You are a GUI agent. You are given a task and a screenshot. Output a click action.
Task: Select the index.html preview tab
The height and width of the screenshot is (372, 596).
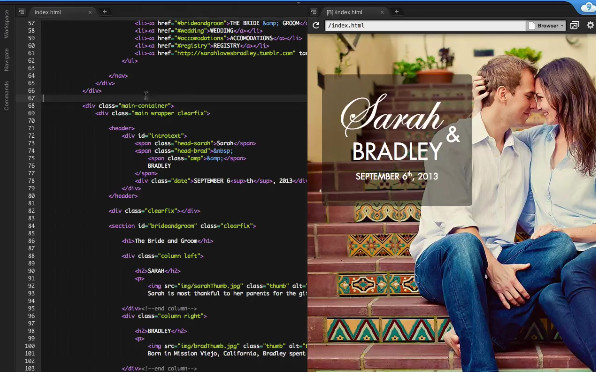tap(344, 12)
